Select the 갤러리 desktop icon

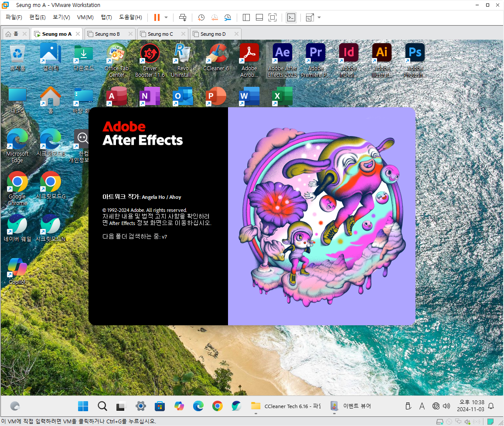[51, 58]
